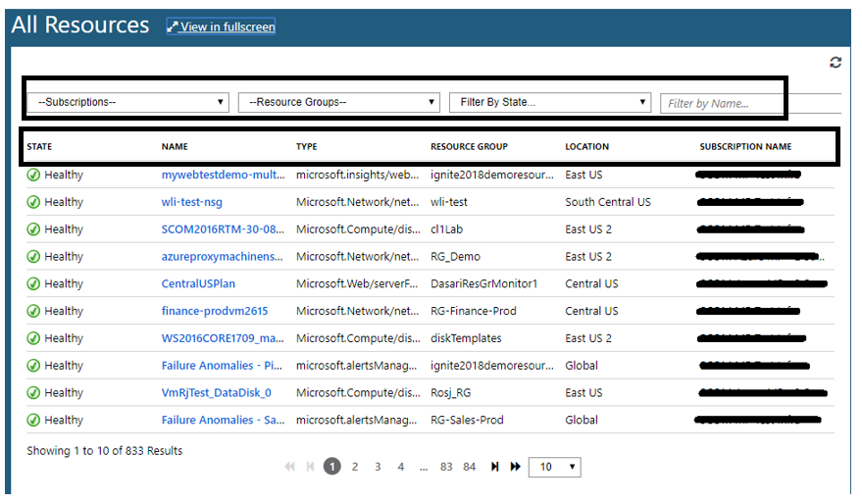Open the finance-prodvm2615 resource link

click(x=215, y=311)
